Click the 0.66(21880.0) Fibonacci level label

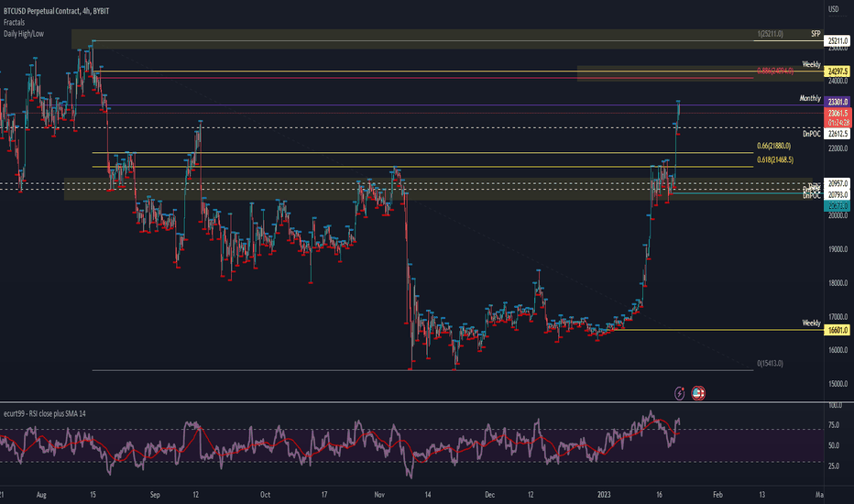coord(773,146)
